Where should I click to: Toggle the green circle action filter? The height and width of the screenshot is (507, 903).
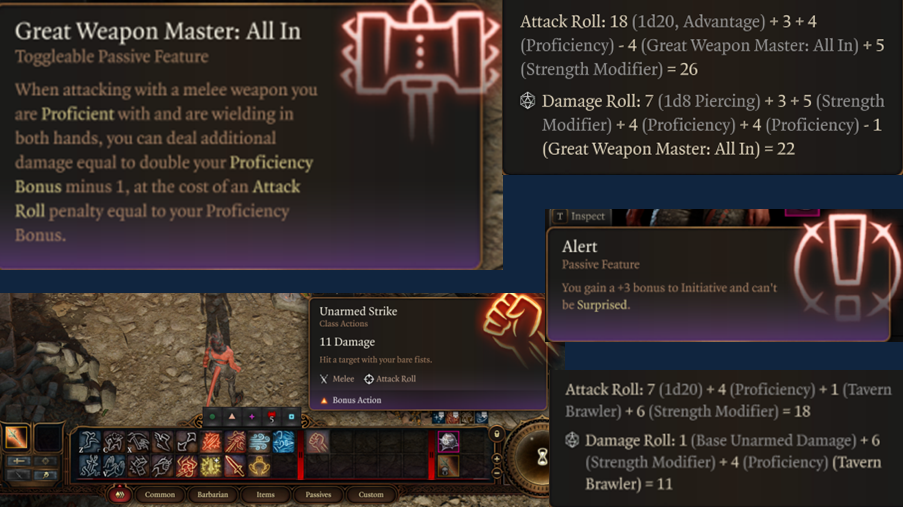(213, 417)
